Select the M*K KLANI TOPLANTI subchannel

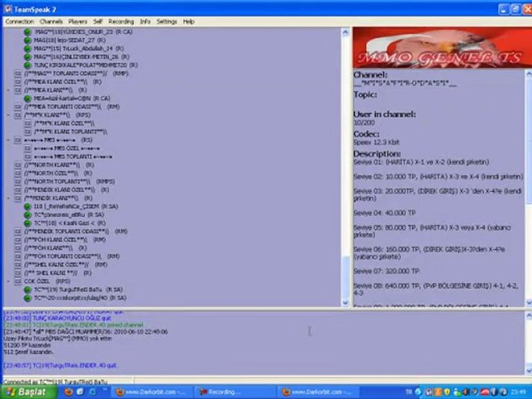(70, 132)
